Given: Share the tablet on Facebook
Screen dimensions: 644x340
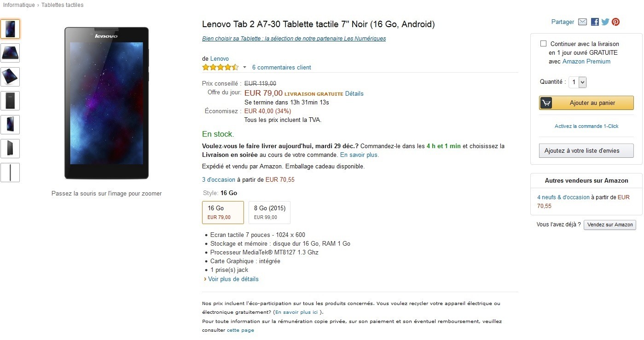Looking at the screenshot, I should (594, 22).
